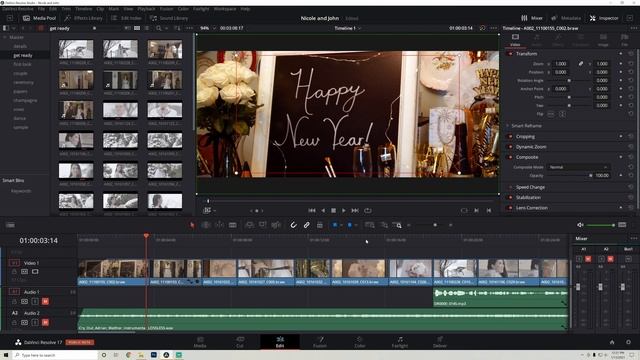Toggle the Transform section enable dot

click(510, 54)
